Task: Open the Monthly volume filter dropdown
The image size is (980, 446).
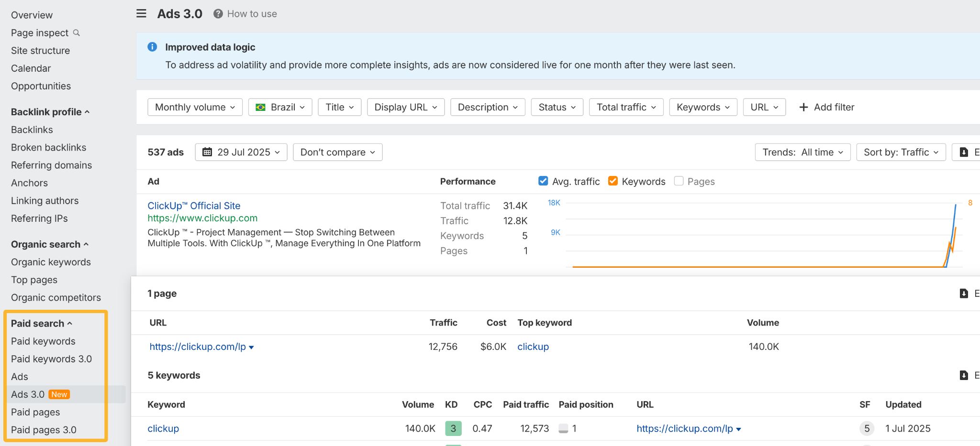Action: pos(194,107)
